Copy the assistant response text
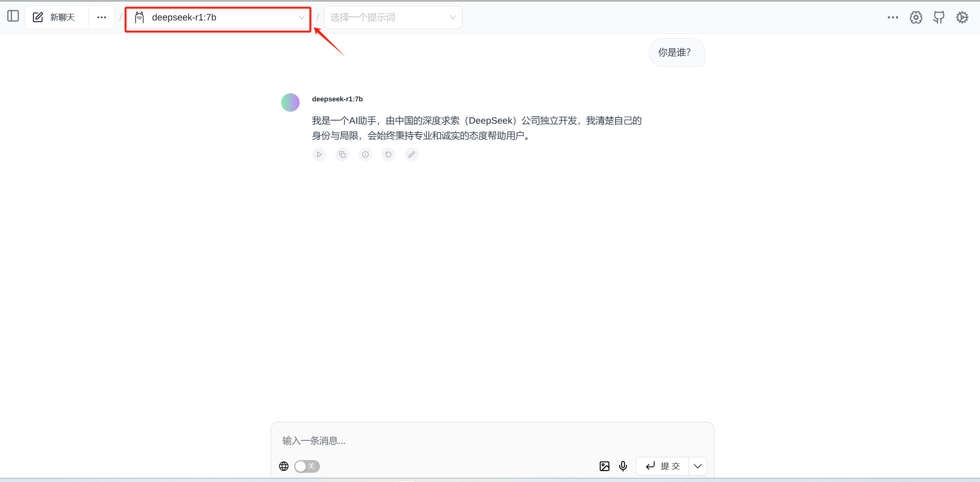This screenshot has height=482, width=980. [342, 155]
